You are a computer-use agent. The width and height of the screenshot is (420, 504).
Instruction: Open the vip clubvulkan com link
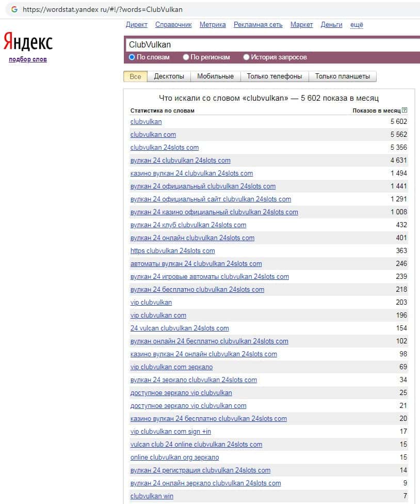[158, 316]
